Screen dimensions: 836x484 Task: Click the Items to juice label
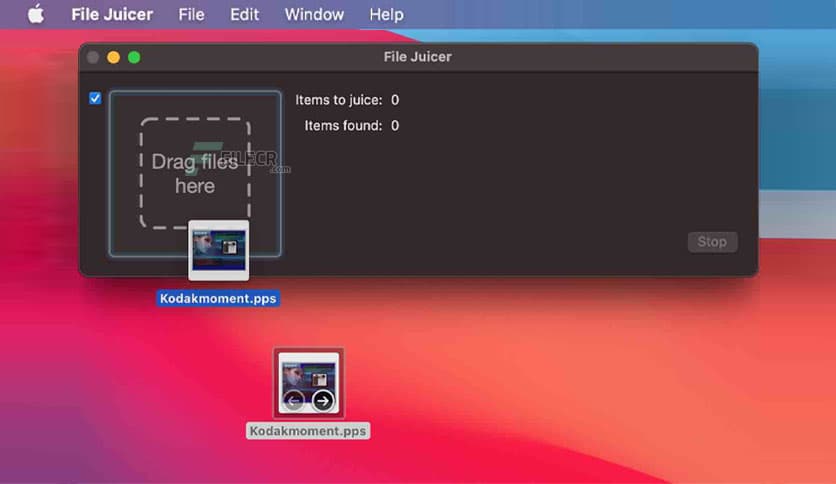click(339, 100)
